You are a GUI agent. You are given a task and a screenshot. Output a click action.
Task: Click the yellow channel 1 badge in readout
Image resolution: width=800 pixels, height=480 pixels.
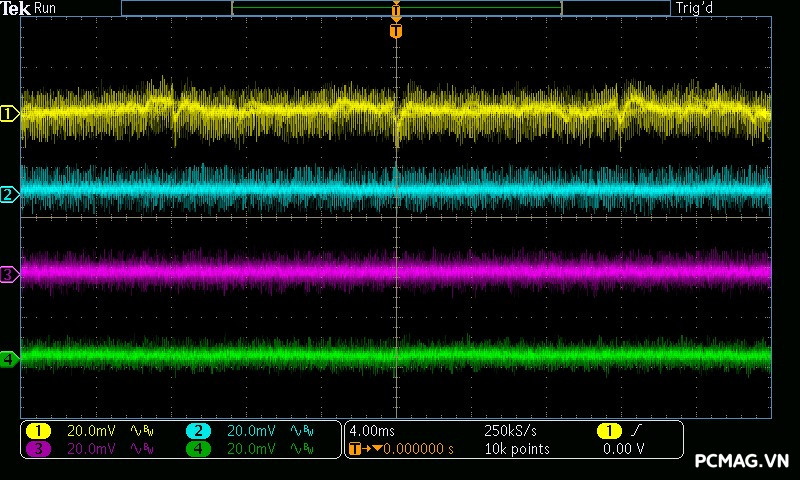pyautogui.click(x=38, y=431)
